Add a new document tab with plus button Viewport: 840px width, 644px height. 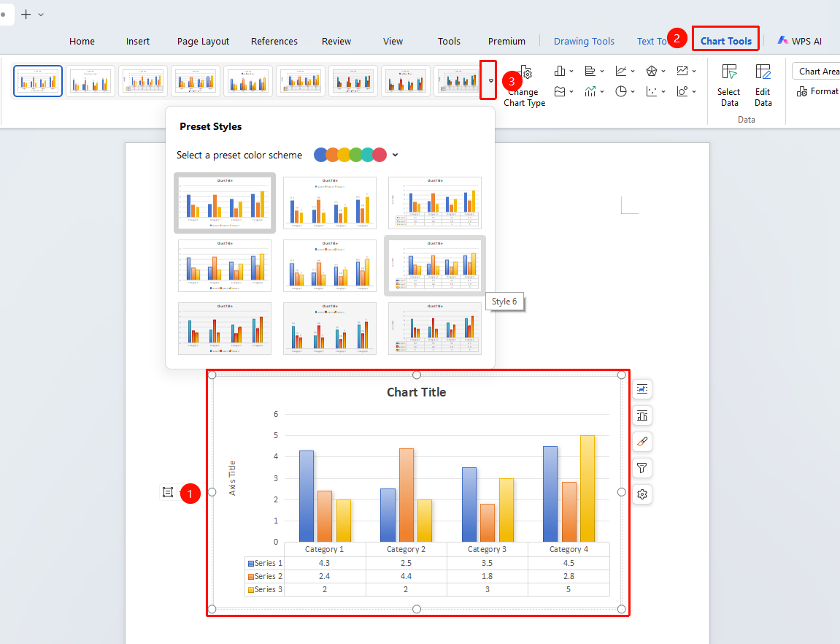coord(26,15)
